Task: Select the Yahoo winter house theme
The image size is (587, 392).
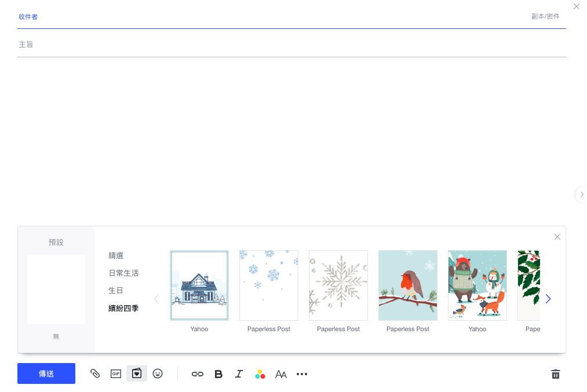Action: tap(199, 285)
